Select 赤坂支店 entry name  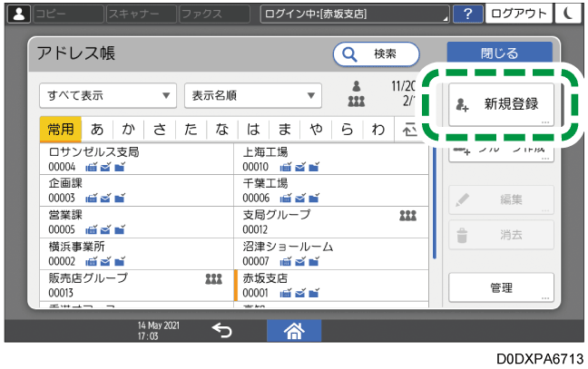pos(265,278)
